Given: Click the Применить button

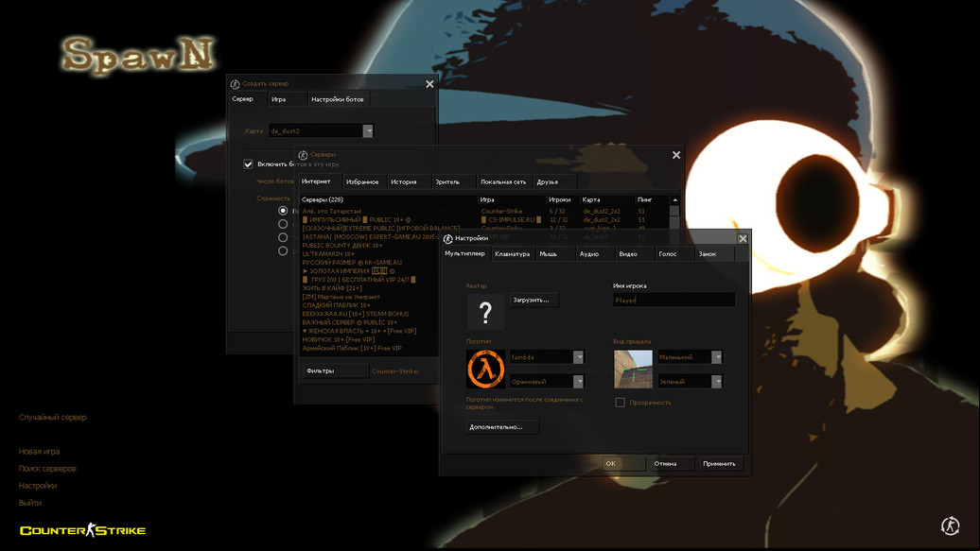Looking at the screenshot, I should [719, 463].
